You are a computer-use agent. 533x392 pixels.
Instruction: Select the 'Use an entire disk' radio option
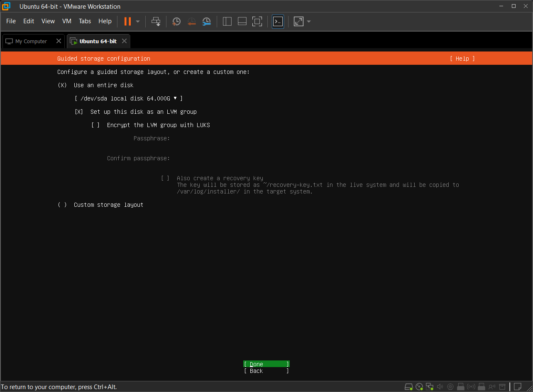62,85
